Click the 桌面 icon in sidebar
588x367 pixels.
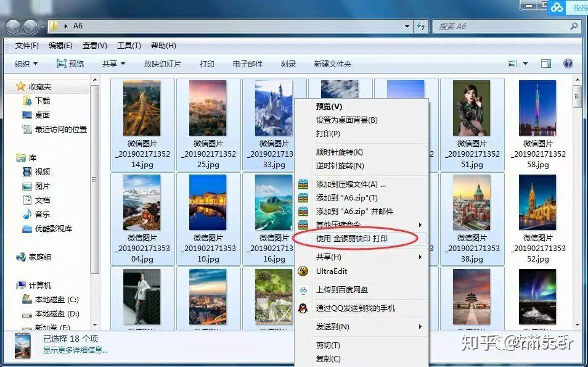click(x=27, y=115)
